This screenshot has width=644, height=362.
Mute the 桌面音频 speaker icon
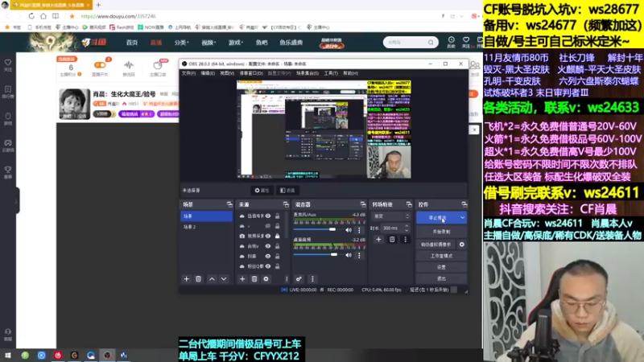[349, 255]
